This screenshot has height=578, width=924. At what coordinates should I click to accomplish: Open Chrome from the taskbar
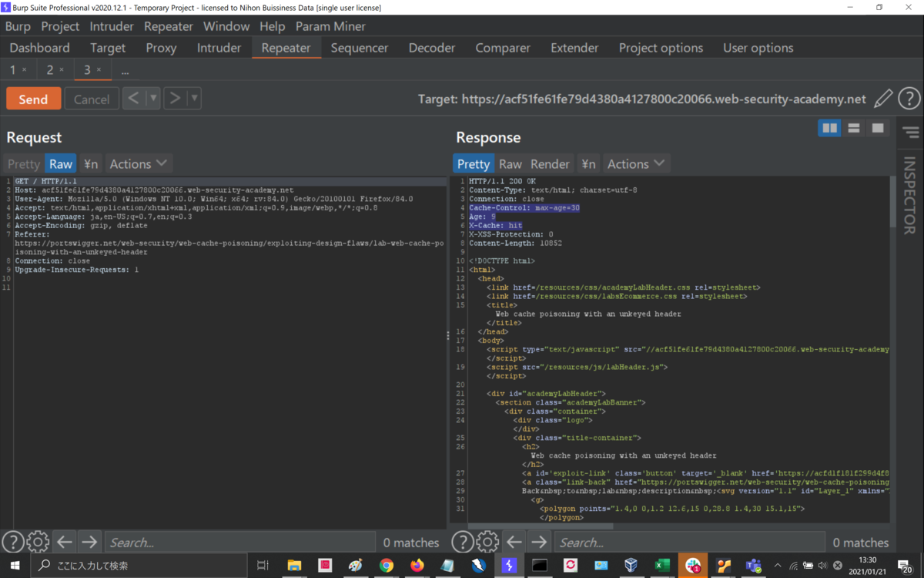[x=387, y=565]
